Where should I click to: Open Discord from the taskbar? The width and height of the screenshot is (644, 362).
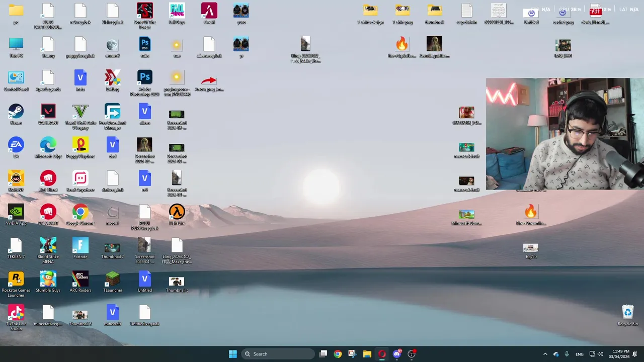397,354
